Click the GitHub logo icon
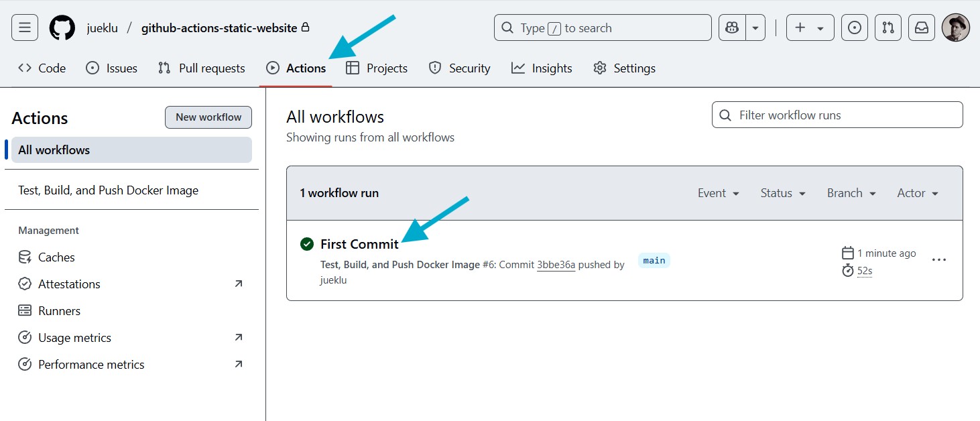Viewport: 980px width, 421px height. [62, 27]
